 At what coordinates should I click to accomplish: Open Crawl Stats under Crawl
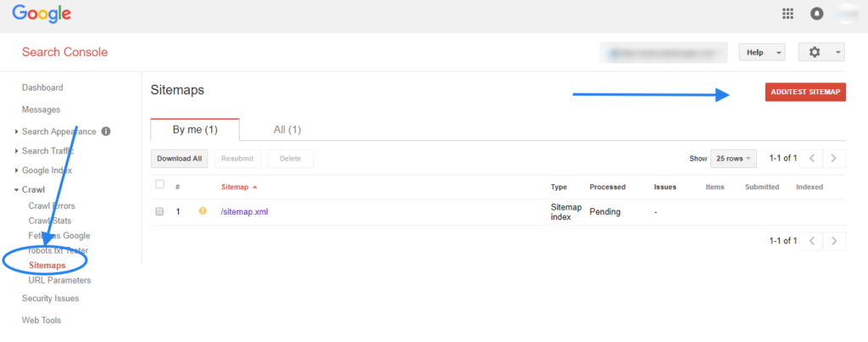tap(50, 221)
